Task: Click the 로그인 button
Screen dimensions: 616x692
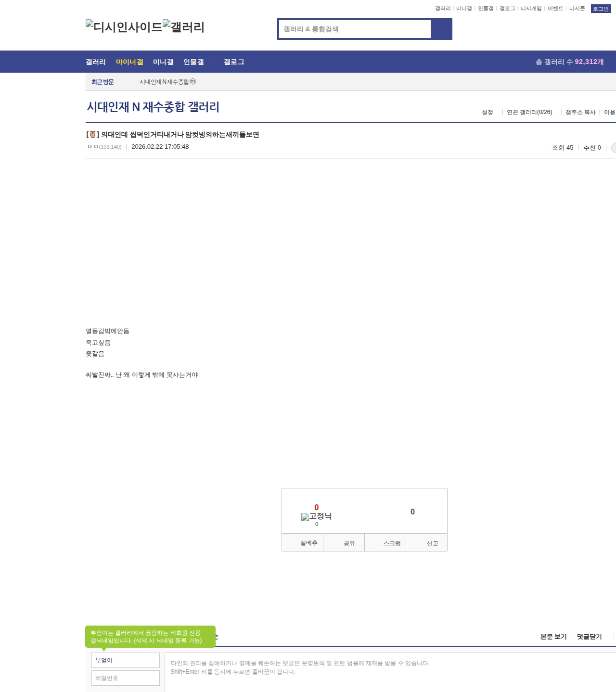Action: click(601, 9)
